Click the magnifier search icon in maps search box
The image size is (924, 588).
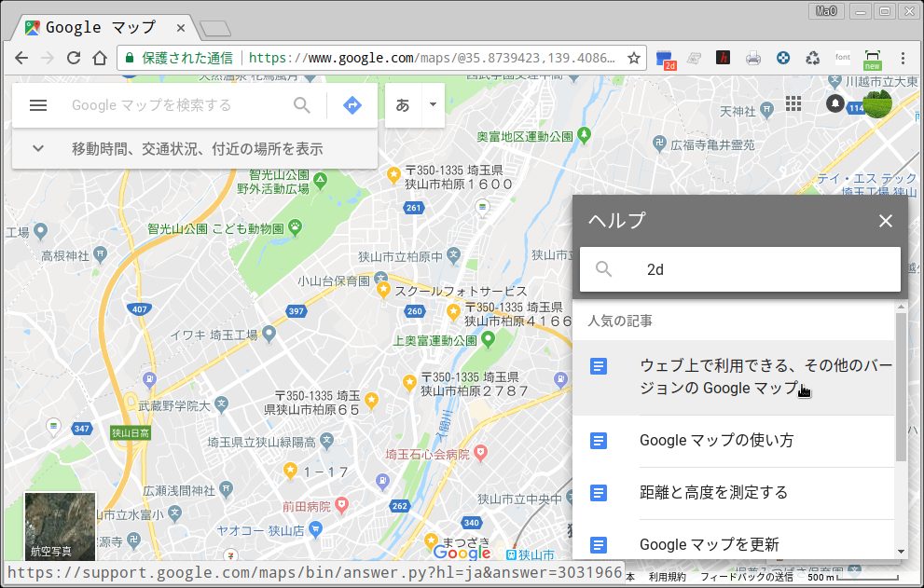[302, 105]
